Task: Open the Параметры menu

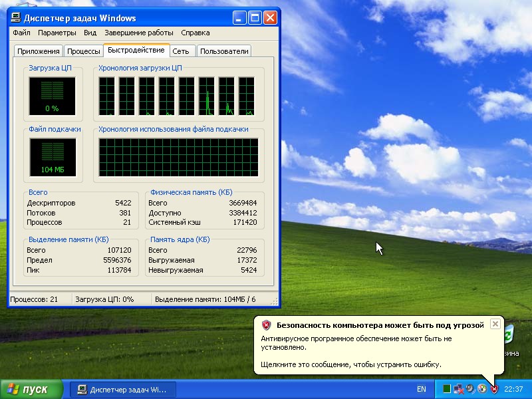Action: pyautogui.click(x=57, y=33)
